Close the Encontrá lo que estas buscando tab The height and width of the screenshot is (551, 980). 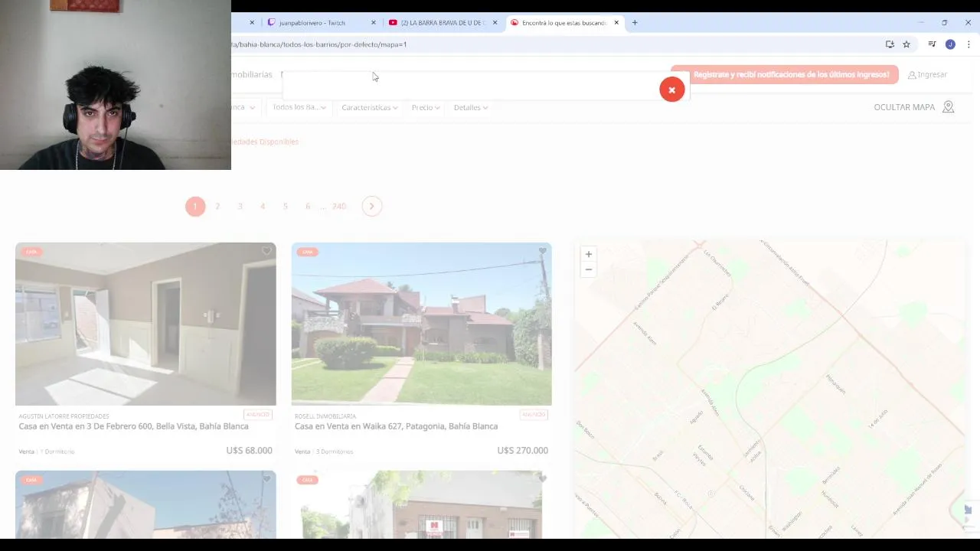pyautogui.click(x=616, y=23)
